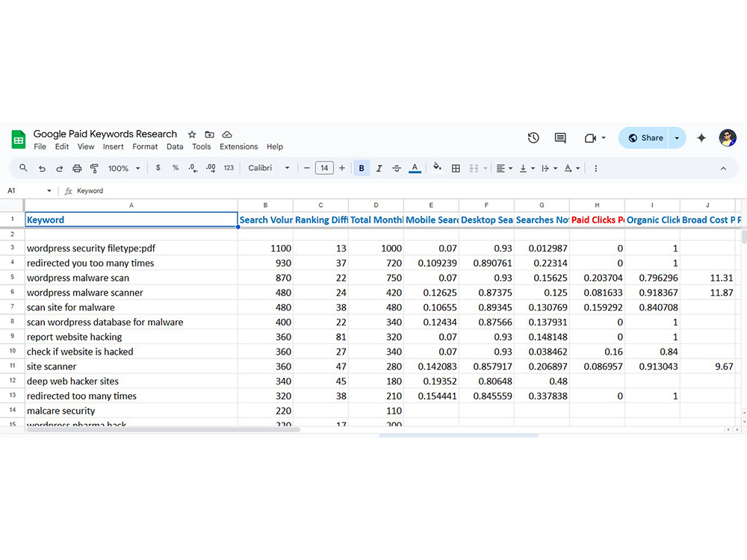
Task: Open the View menu
Action: click(x=86, y=146)
